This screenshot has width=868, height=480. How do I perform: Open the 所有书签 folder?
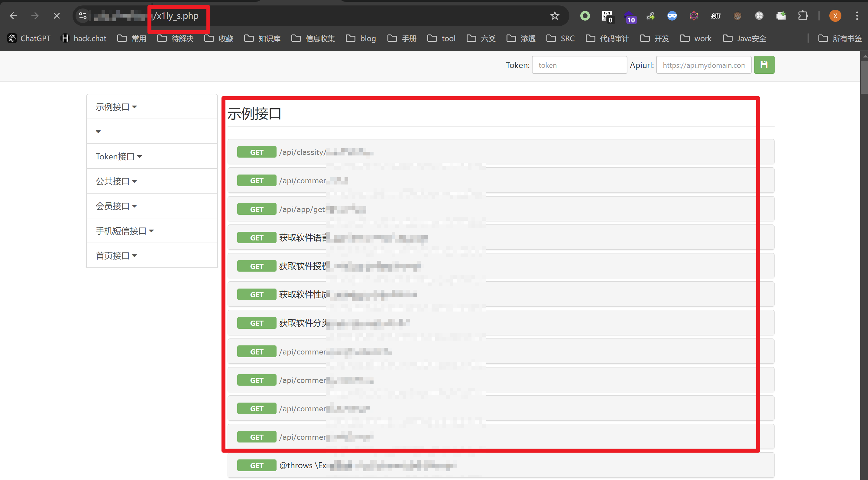840,38
